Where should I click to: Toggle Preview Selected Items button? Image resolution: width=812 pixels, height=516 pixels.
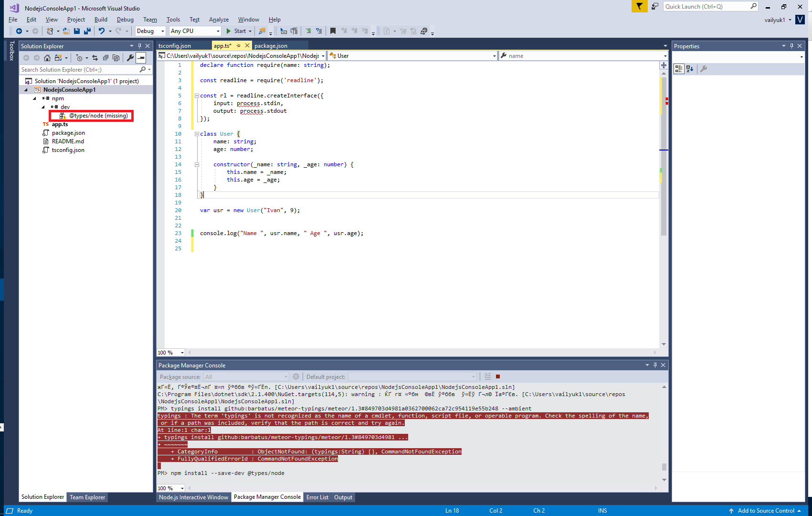[x=141, y=58]
